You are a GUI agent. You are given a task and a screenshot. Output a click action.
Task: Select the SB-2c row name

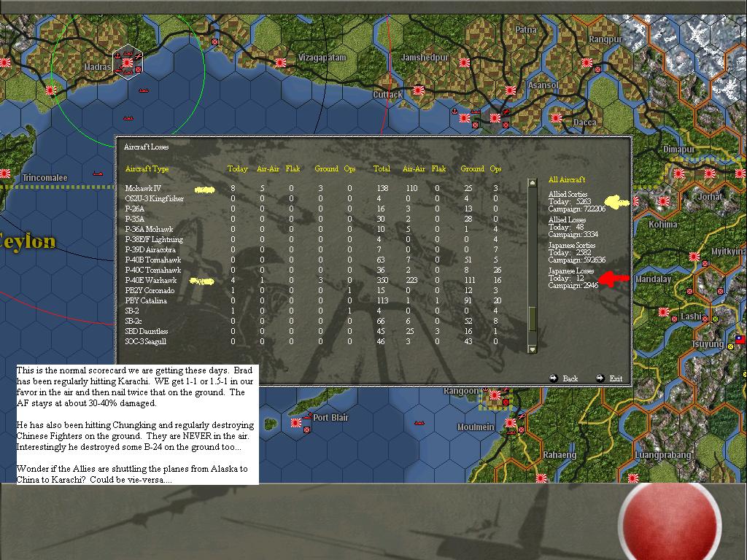[x=133, y=321]
